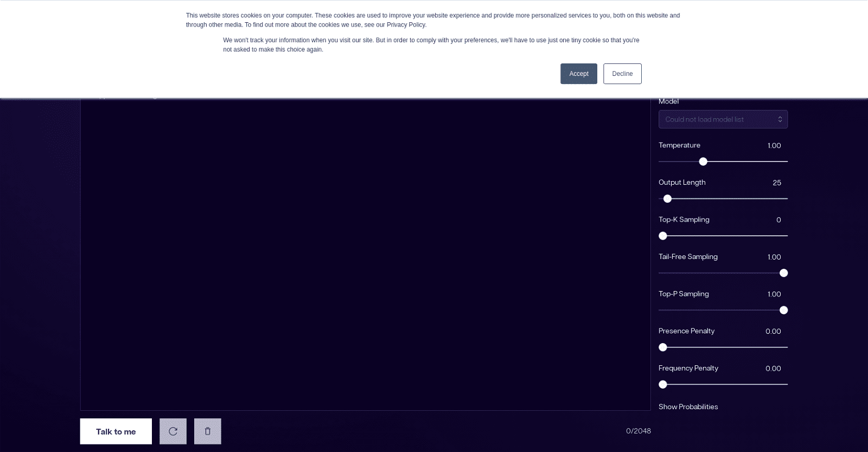Toggle the Show Probabilities option
The image size is (868, 452).
688,406
